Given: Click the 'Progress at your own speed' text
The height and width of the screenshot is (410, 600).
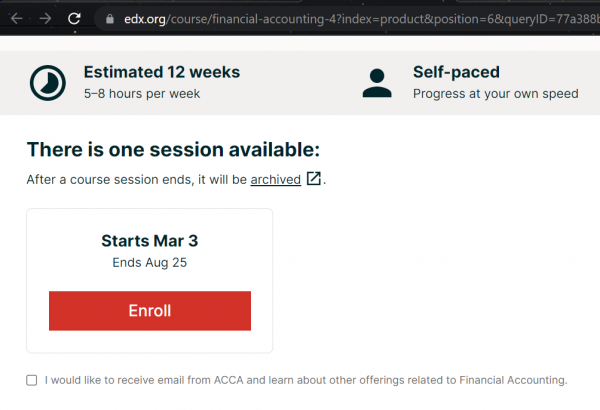Looking at the screenshot, I should (496, 94).
